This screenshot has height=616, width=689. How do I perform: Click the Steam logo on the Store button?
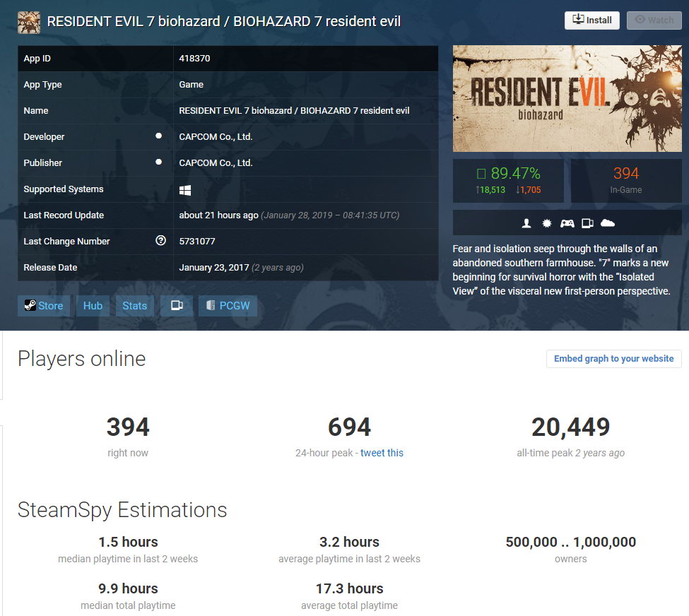(29, 306)
